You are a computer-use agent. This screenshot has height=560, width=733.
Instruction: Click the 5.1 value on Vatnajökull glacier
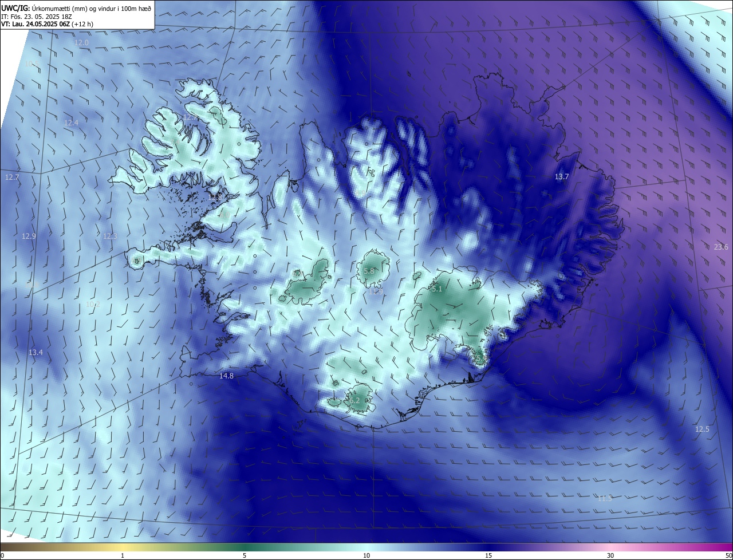437,289
